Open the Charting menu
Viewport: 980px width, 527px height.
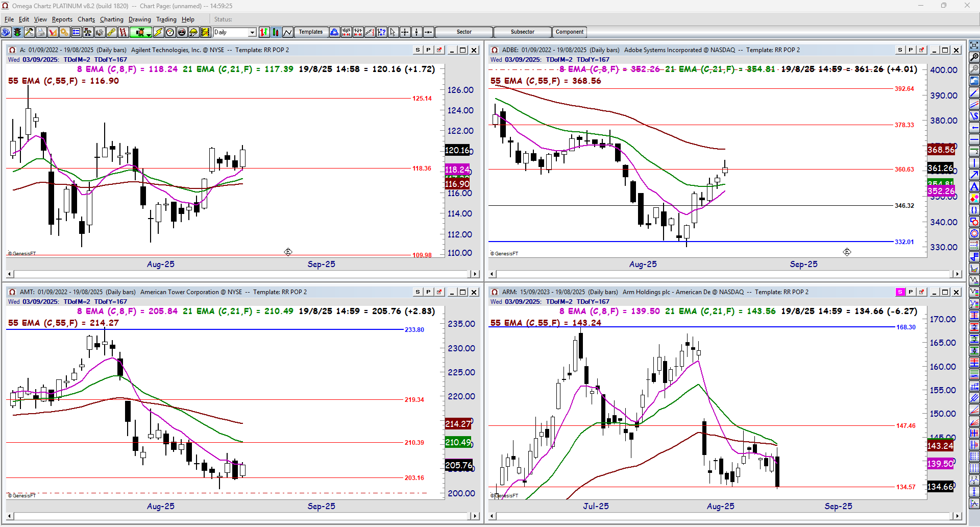[112, 19]
